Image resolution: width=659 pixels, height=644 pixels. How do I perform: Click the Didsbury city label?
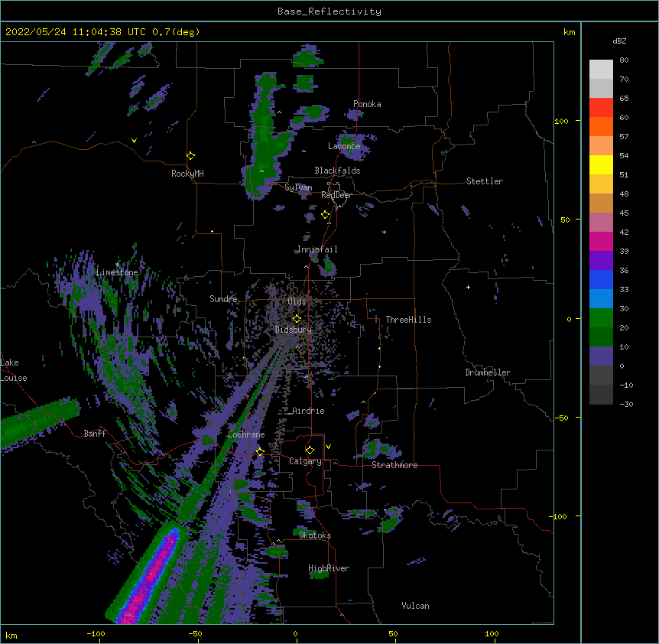click(294, 330)
